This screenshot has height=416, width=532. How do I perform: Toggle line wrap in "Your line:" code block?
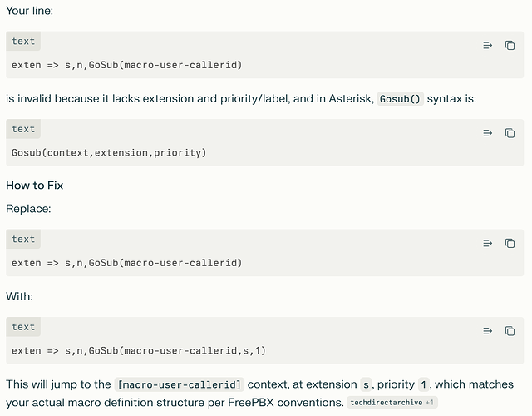[x=488, y=46]
